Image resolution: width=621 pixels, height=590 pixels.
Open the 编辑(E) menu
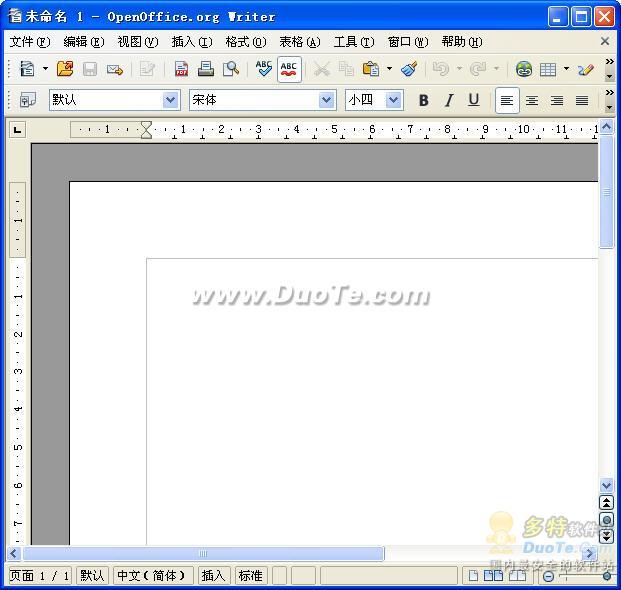coord(84,42)
